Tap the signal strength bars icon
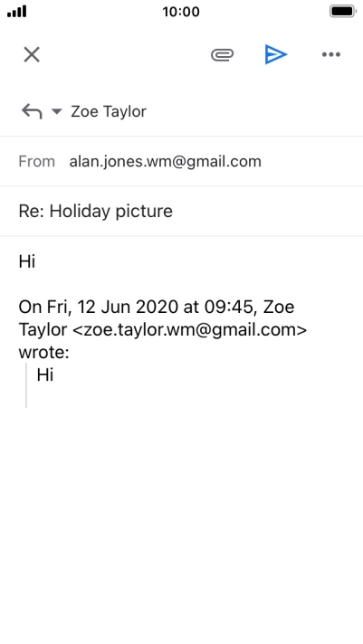Screen dimensions: 363x644 click(x=17, y=12)
